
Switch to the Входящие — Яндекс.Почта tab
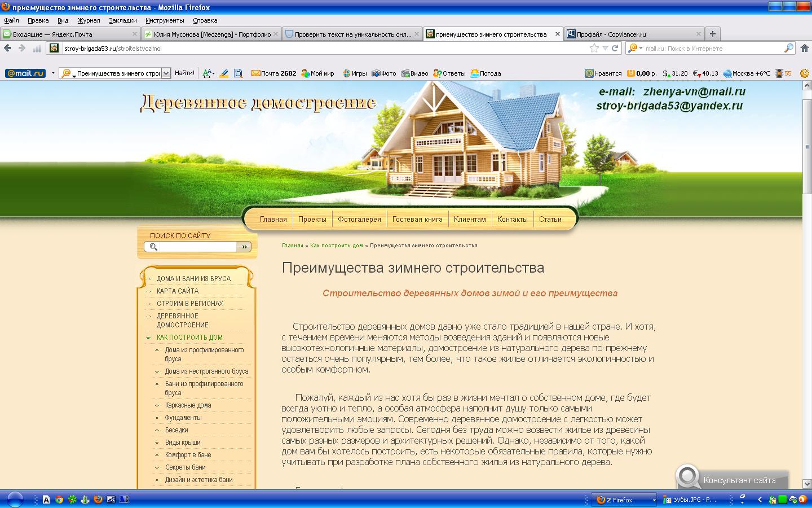point(70,34)
